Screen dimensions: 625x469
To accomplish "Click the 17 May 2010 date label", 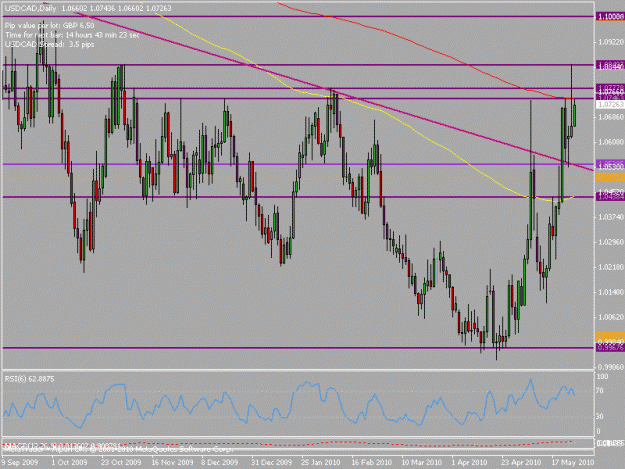I will 572,462.
